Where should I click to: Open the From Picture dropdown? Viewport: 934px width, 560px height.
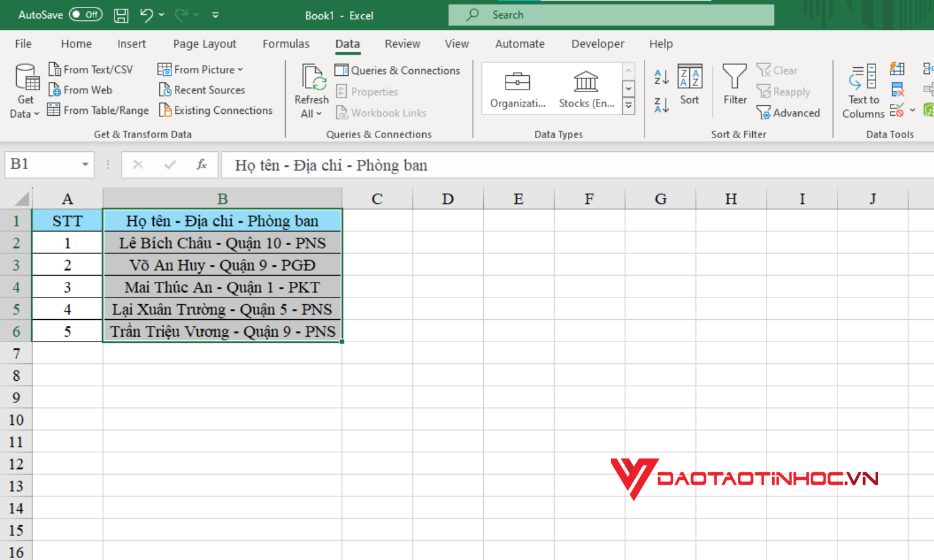200,69
